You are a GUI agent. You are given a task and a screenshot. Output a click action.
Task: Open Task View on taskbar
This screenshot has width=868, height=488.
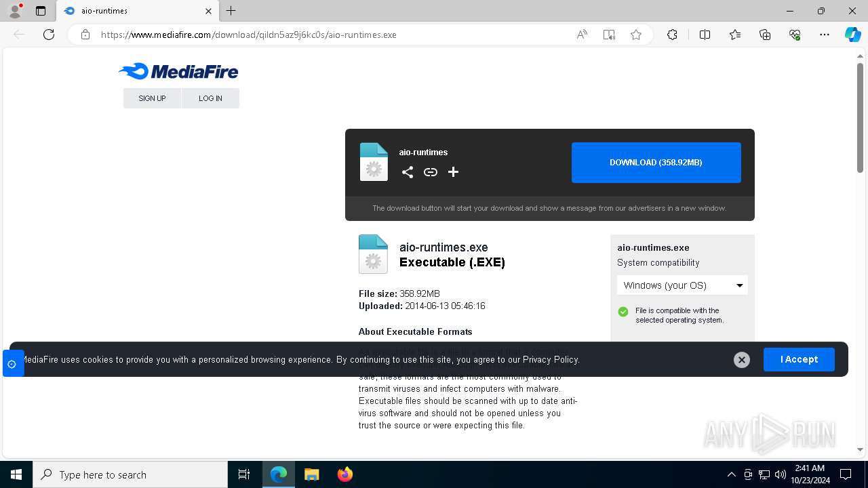[x=244, y=474]
